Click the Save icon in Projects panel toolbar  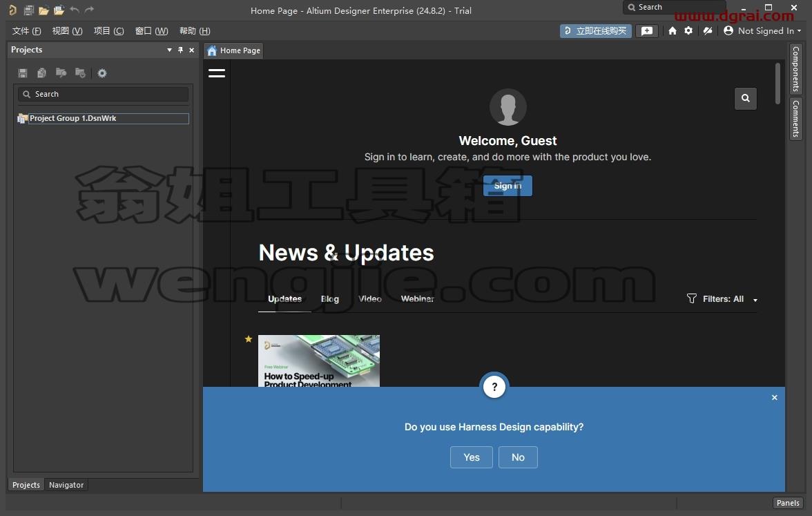click(x=23, y=73)
